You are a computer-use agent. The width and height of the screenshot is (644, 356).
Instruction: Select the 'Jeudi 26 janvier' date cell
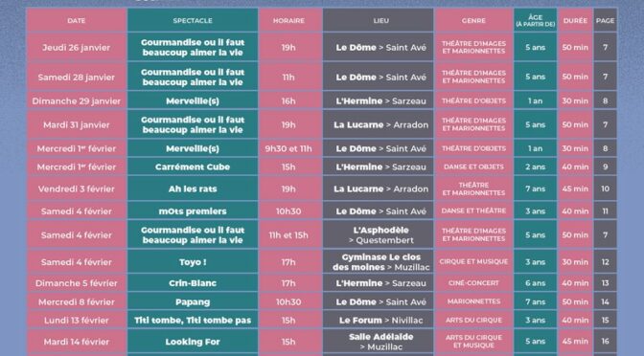point(77,48)
